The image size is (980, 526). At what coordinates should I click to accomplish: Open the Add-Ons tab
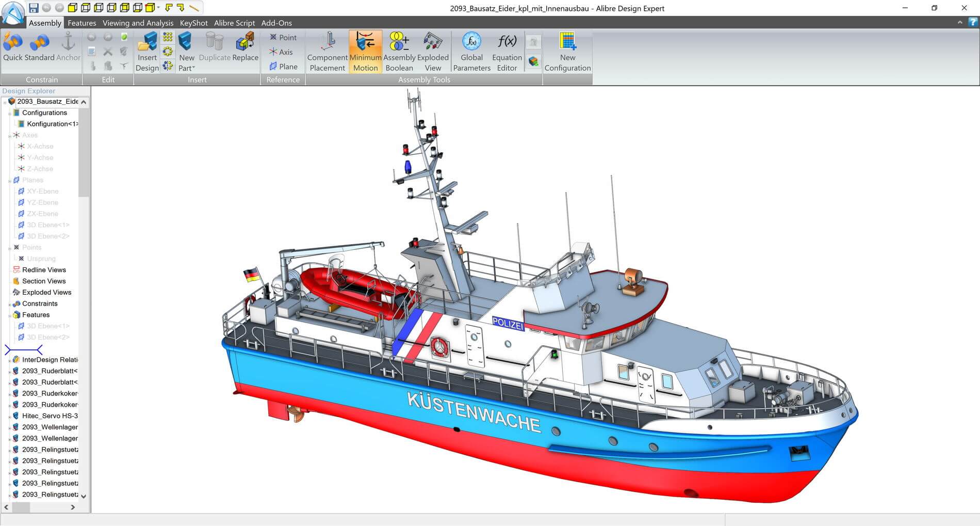[276, 23]
